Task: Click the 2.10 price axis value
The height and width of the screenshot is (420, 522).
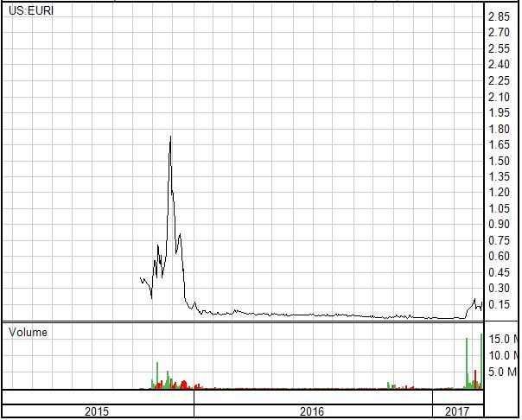Action: pos(499,97)
